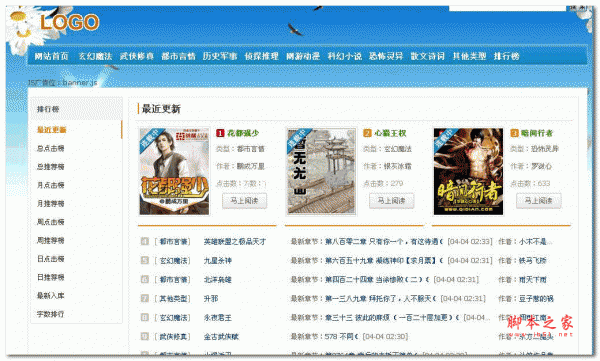Viewport: 600px width, 361px height.
Task: Click rank number icon of 金古武侠赋 row
Action: pos(145,336)
